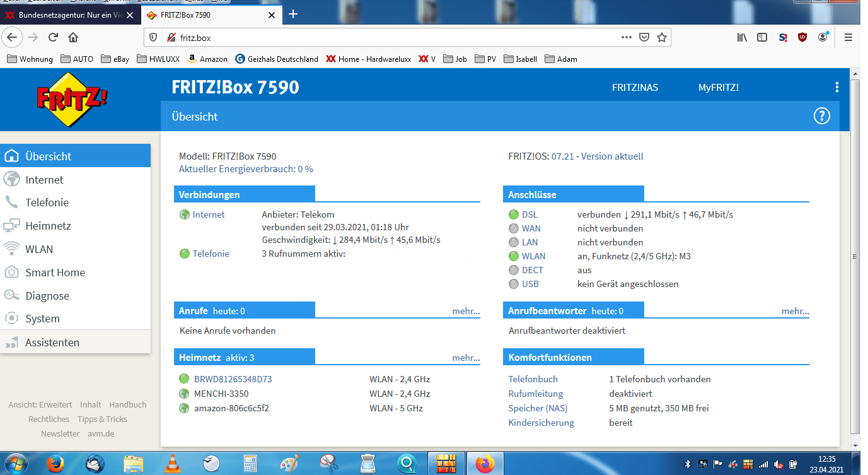Click the Heimnetz computers icon in sidebar

(12, 226)
